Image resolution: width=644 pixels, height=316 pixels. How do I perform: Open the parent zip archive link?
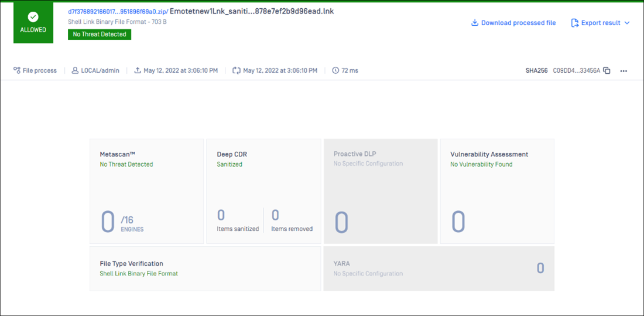[118, 11]
